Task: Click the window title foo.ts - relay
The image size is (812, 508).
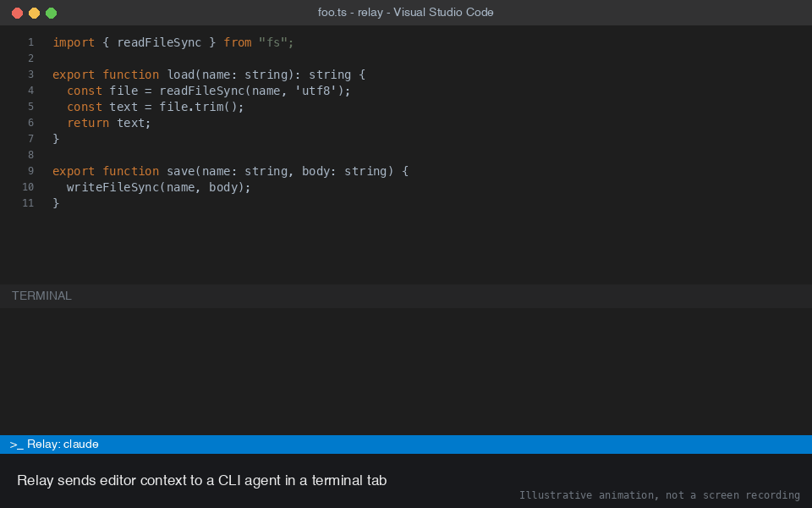Action: point(405,13)
